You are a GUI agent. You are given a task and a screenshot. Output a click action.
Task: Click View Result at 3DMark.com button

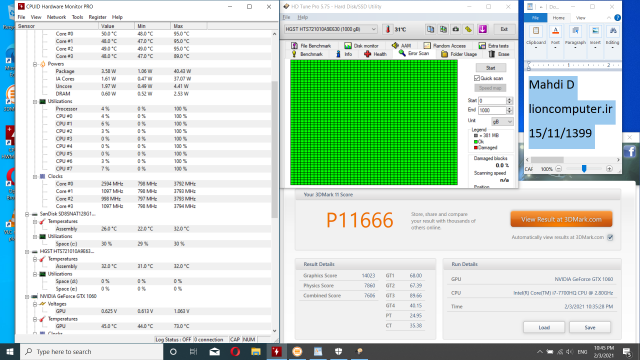(x=561, y=219)
